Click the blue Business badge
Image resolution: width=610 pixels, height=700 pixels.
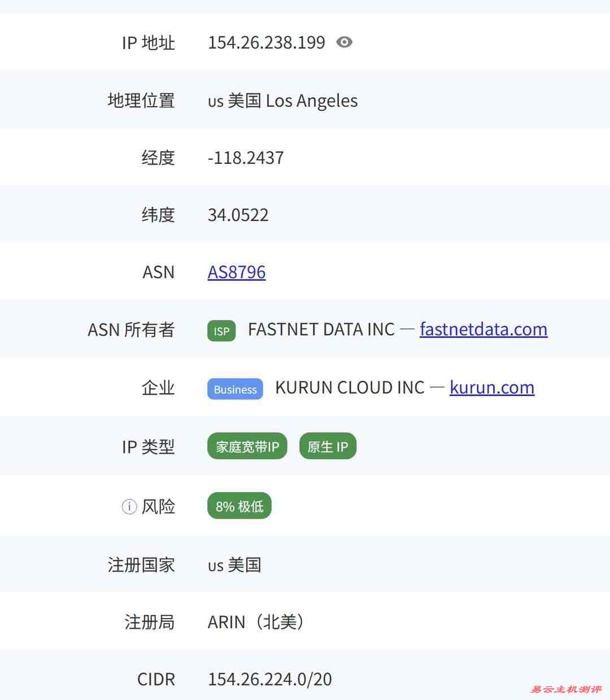[234, 389]
